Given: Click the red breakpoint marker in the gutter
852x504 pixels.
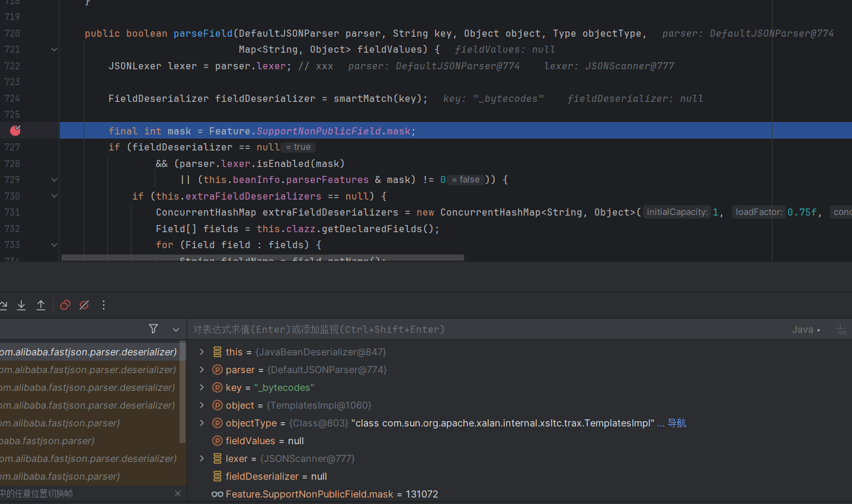Looking at the screenshot, I should [15, 130].
